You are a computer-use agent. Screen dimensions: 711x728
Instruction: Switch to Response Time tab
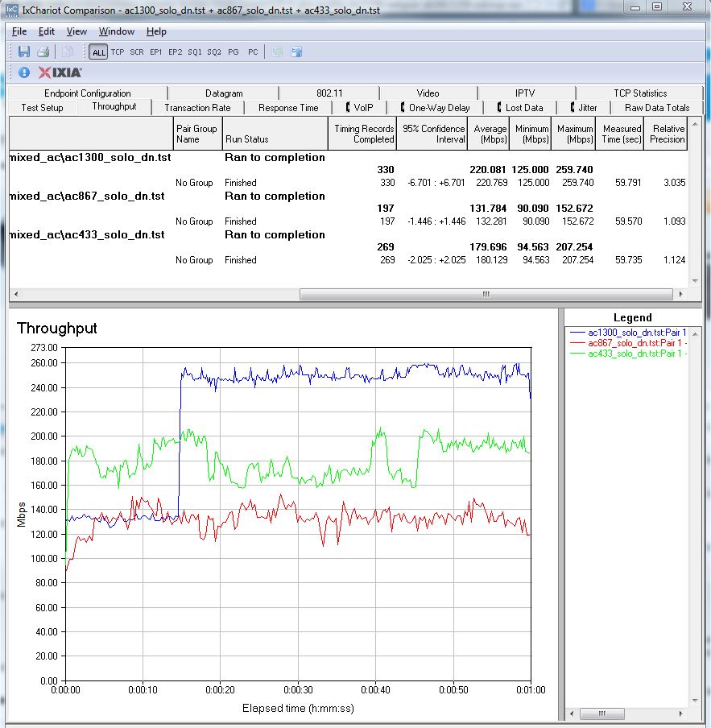coord(288,108)
